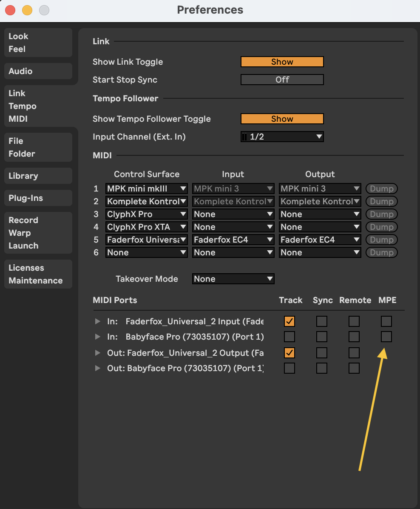Screen dimensions: 420x509
Task: Click the Dump button for Faderfox row
Action: [x=381, y=240]
